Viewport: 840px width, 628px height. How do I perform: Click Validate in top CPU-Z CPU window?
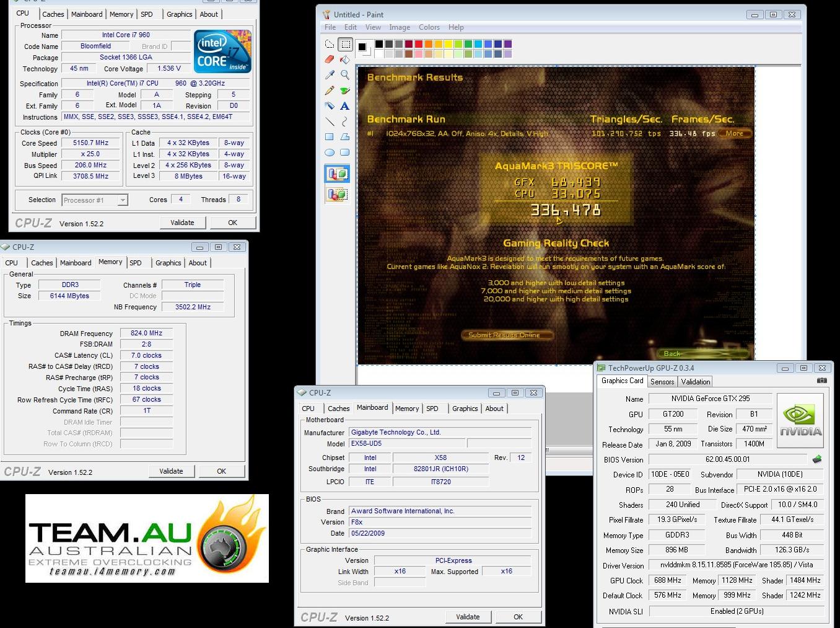coord(182,223)
